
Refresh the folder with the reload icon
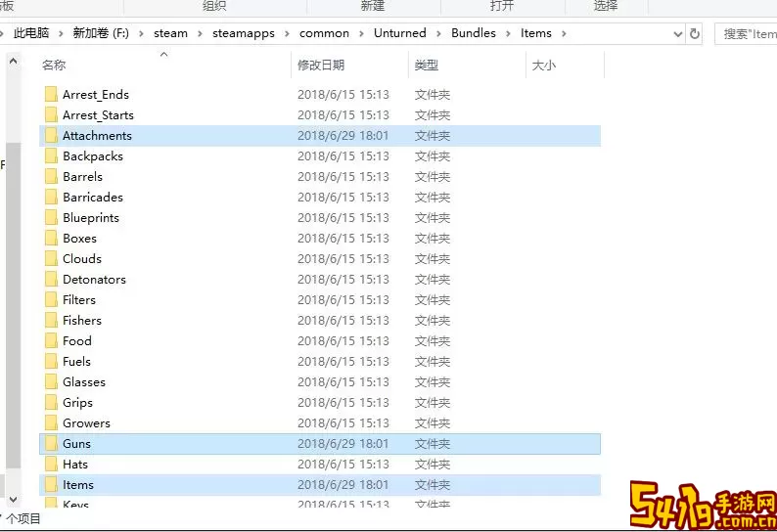click(695, 33)
